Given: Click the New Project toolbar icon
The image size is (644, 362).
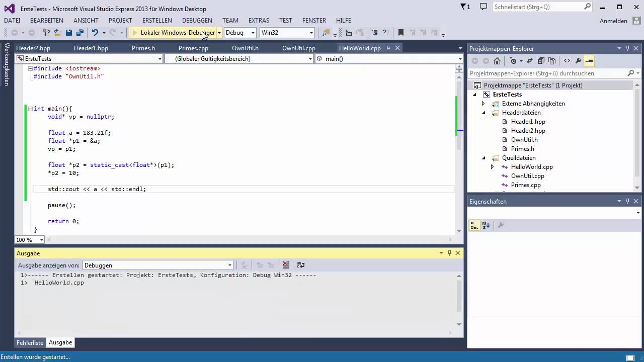Looking at the screenshot, I should pos(46,33).
